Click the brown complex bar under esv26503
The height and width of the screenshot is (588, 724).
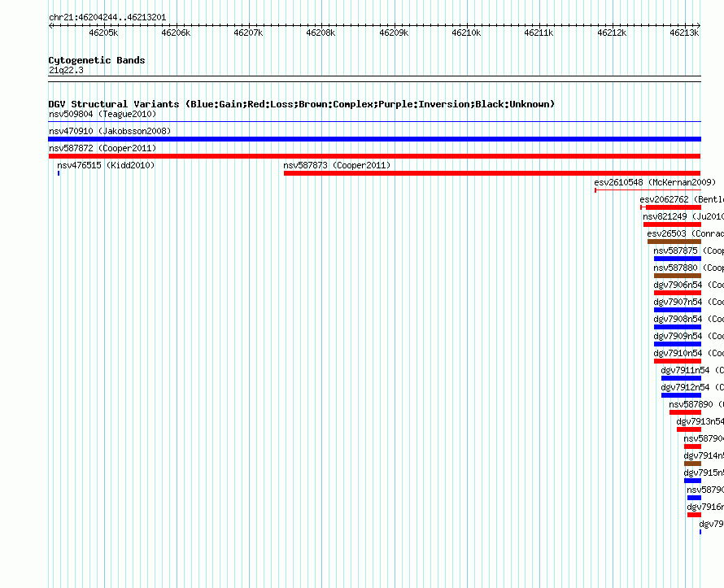coord(674,242)
